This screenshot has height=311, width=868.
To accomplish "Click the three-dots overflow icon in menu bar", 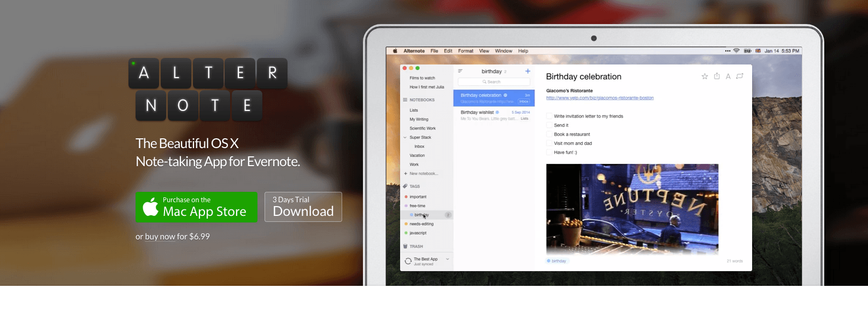I will click(728, 51).
